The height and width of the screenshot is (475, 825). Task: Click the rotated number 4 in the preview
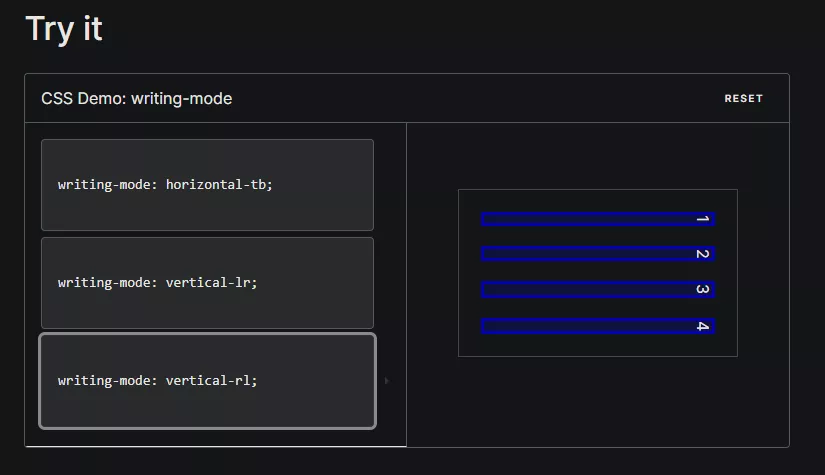[702, 326]
